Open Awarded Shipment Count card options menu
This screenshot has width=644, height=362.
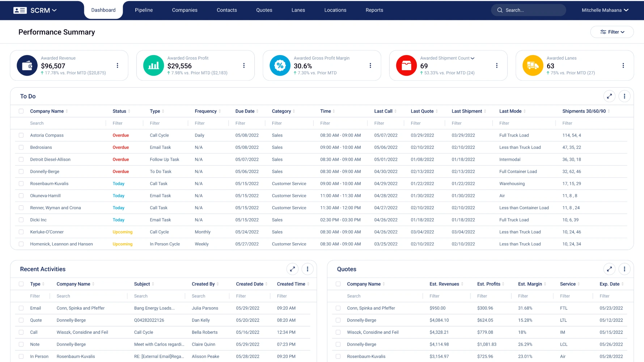pos(496,66)
